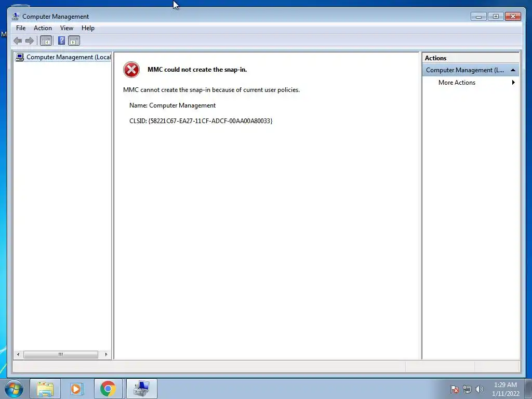Screen dimensions: 532x399
Task: Click the Show Desktop strip beside the clock
Action: [528, 389]
